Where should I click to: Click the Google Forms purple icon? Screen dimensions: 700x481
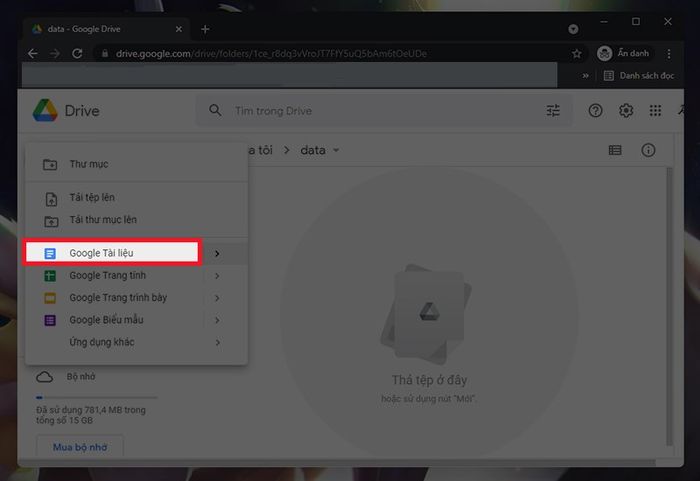pos(50,320)
